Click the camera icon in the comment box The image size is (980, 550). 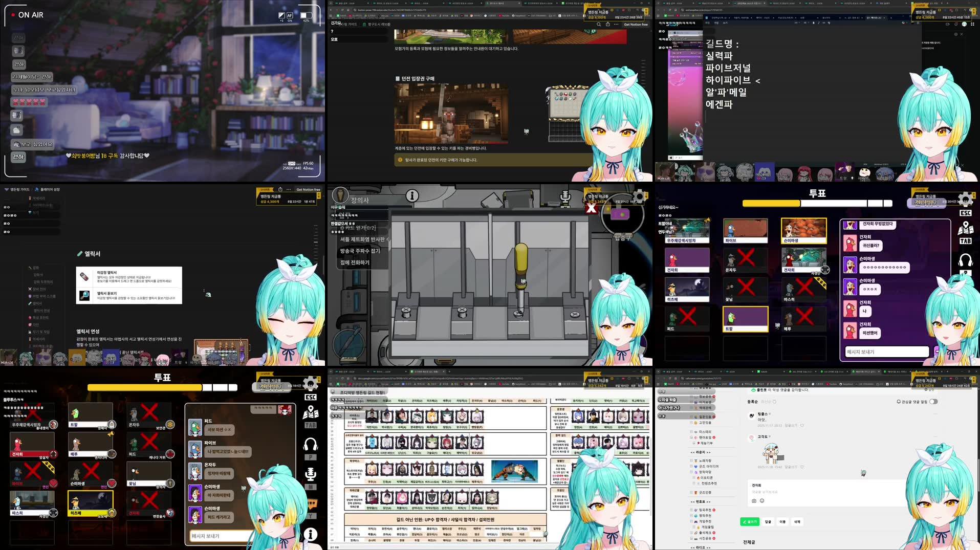tap(754, 500)
